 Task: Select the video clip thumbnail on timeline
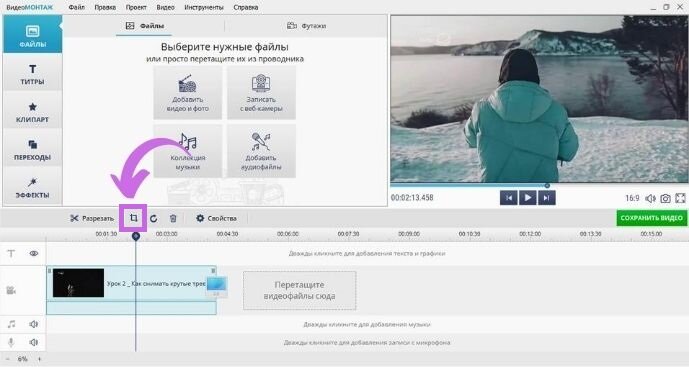[x=78, y=283]
